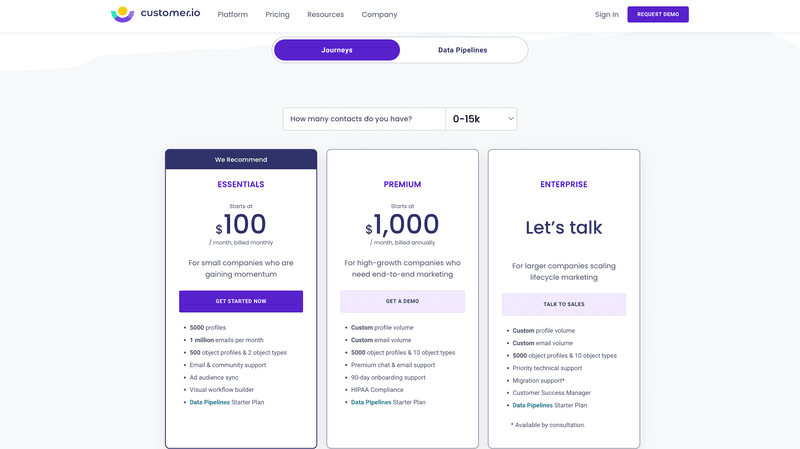Screen dimensions: 800x449
Task: Click the Let's talk text
Action: click(564, 228)
